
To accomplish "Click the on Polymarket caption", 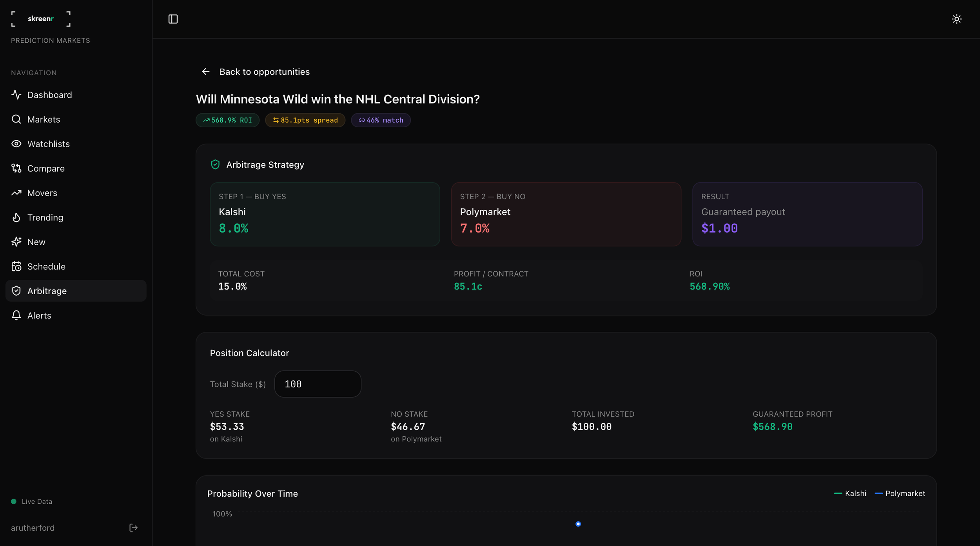I will coord(416,439).
